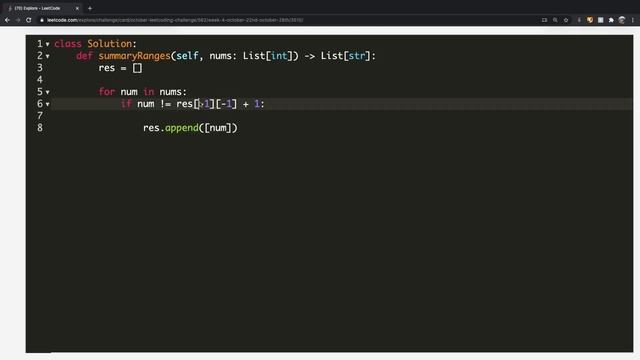Viewport: 640px width, 360px height.
Task: Click 'append' on line 8
Action: (x=182, y=128)
